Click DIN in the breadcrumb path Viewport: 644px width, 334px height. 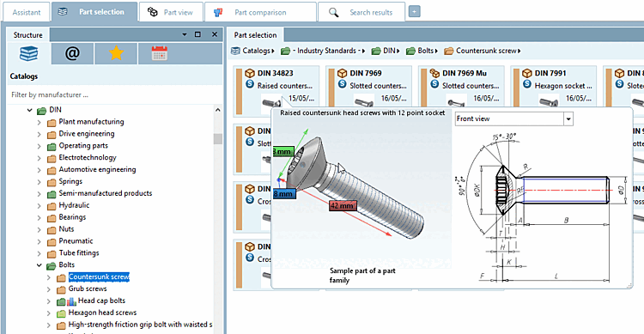[389, 51]
